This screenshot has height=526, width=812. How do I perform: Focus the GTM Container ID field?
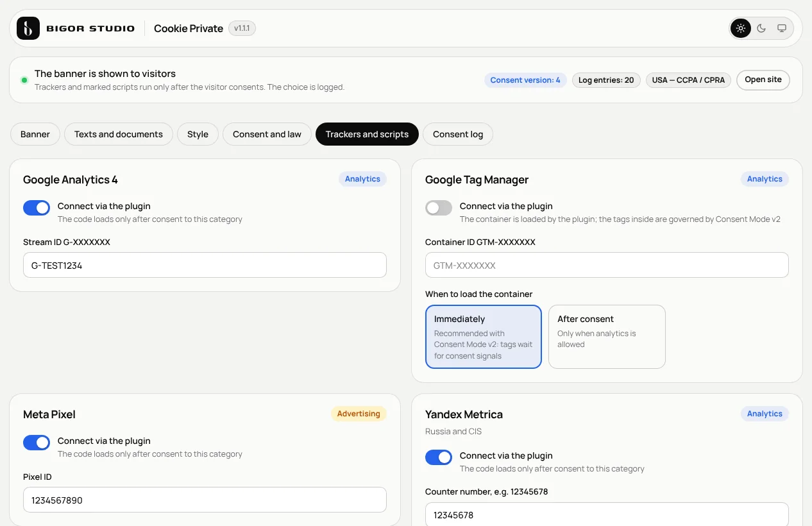click(607, 265)
